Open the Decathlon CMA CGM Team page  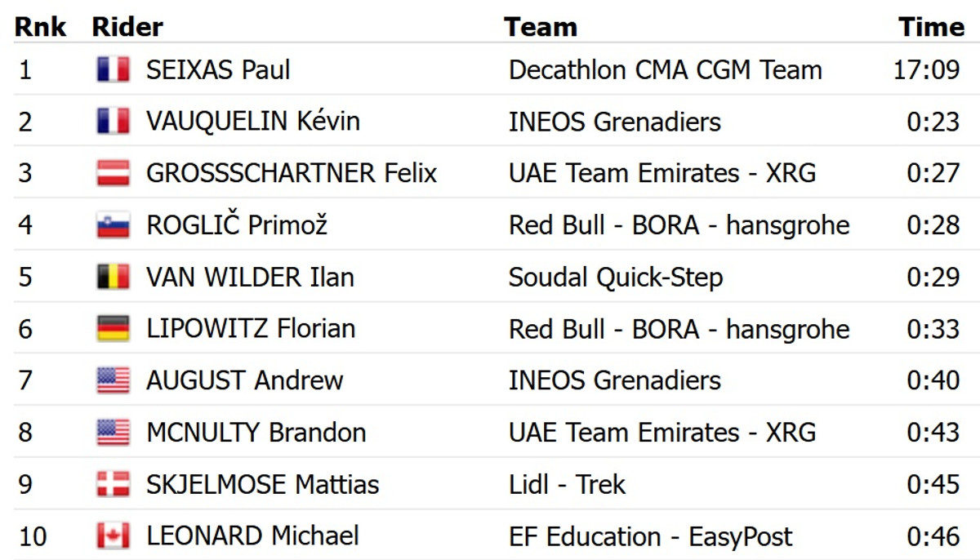coord(665,69)
